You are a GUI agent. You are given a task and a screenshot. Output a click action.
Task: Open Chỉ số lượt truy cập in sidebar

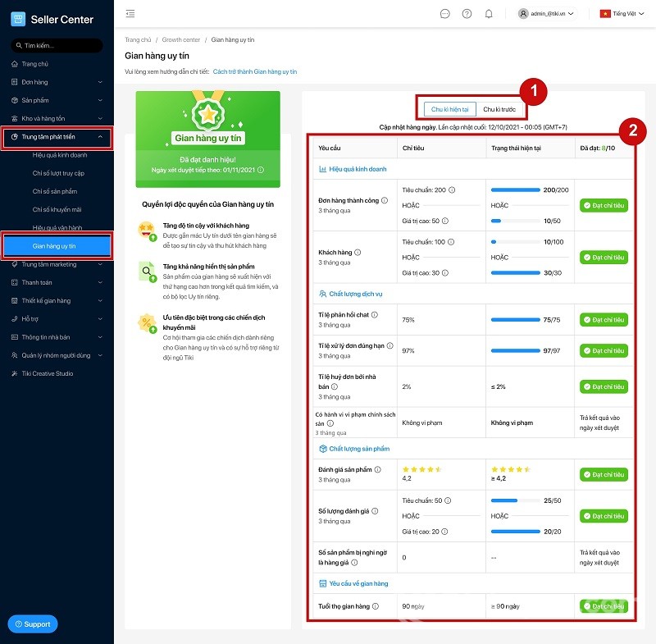58,173
